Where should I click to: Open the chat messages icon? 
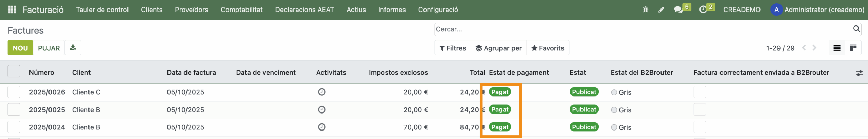pos(678,10)
